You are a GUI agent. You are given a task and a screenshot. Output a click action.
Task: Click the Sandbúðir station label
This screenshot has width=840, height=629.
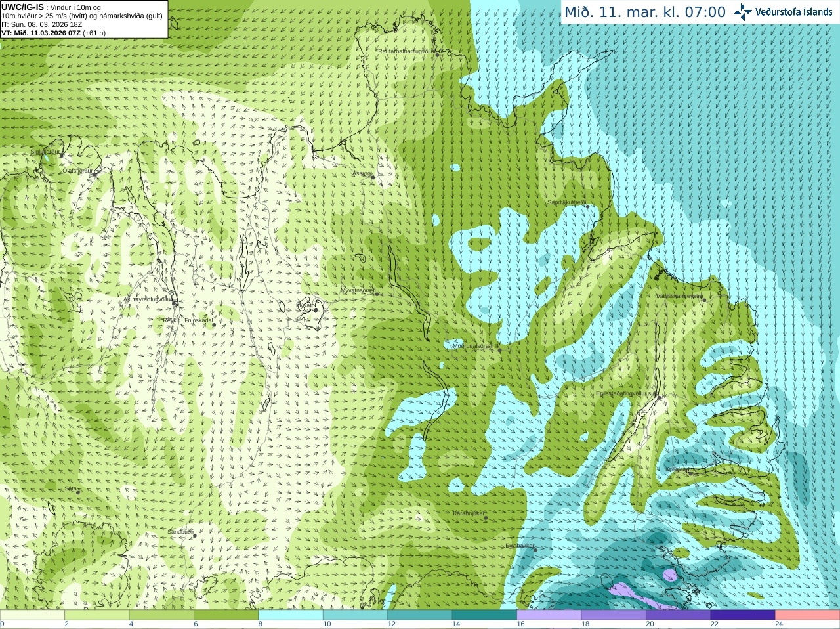[180, 531]
